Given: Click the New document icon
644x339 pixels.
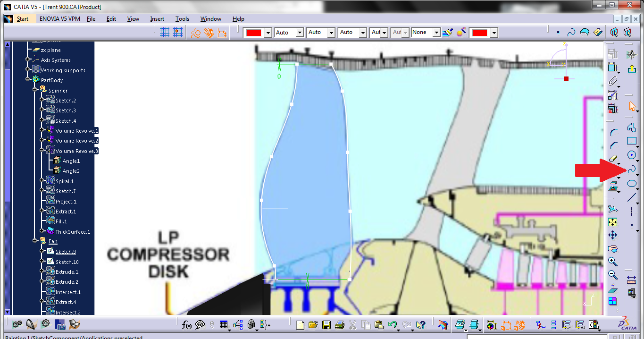Looking at the screenshot, I should coord(300,325).
